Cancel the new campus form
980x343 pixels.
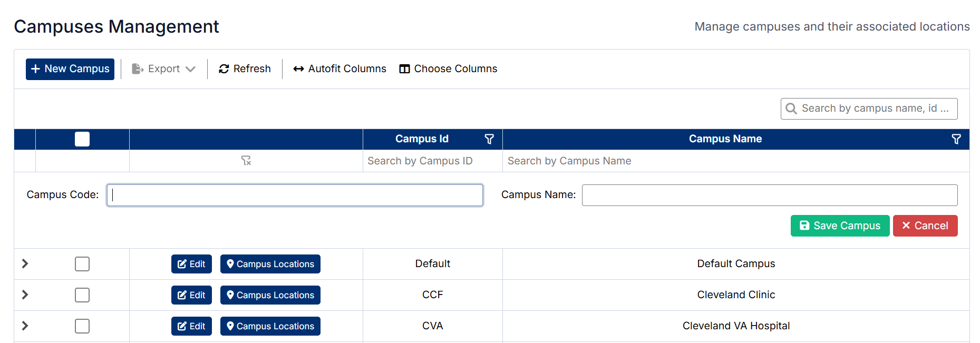925,226
